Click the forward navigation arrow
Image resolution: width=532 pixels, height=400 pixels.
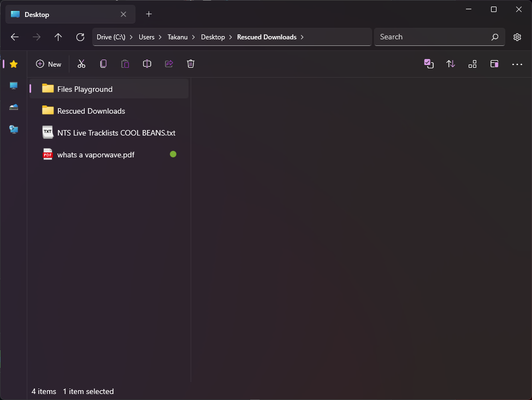coord(36,37)
